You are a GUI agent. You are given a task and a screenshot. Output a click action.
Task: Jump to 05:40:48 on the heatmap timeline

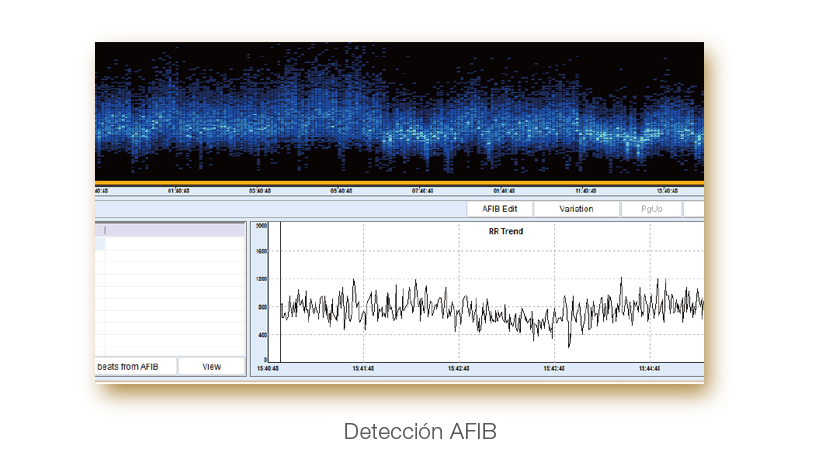click(341, 190)
